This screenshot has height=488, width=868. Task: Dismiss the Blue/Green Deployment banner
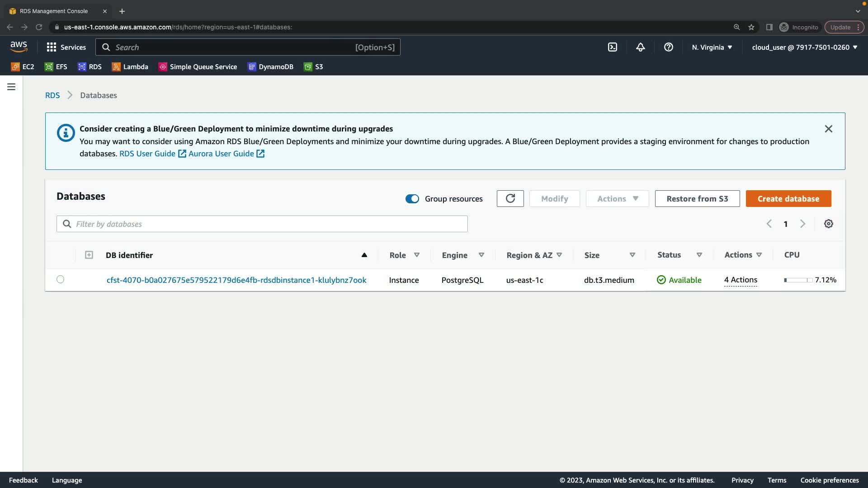pos(828,129)
